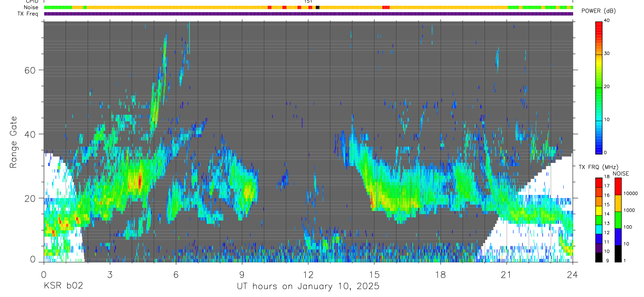Click the red top of the power colorbar
The height and width of the screenshot is (297, 644).
tap(599, 24)
